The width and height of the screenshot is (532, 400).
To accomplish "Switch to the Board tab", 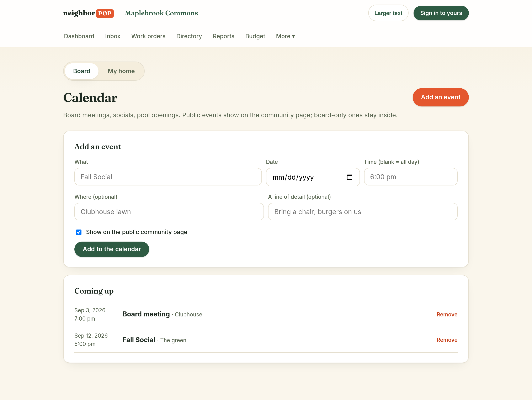I will coord(81,71).
